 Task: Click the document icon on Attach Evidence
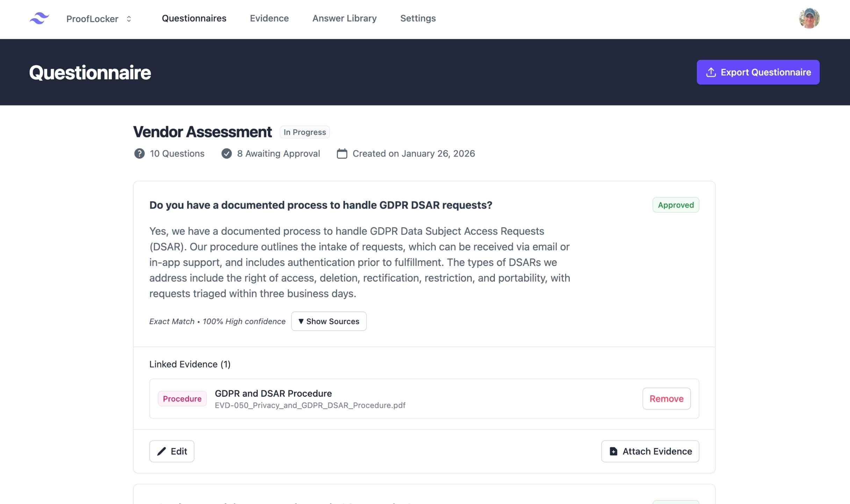click(613, 451)
